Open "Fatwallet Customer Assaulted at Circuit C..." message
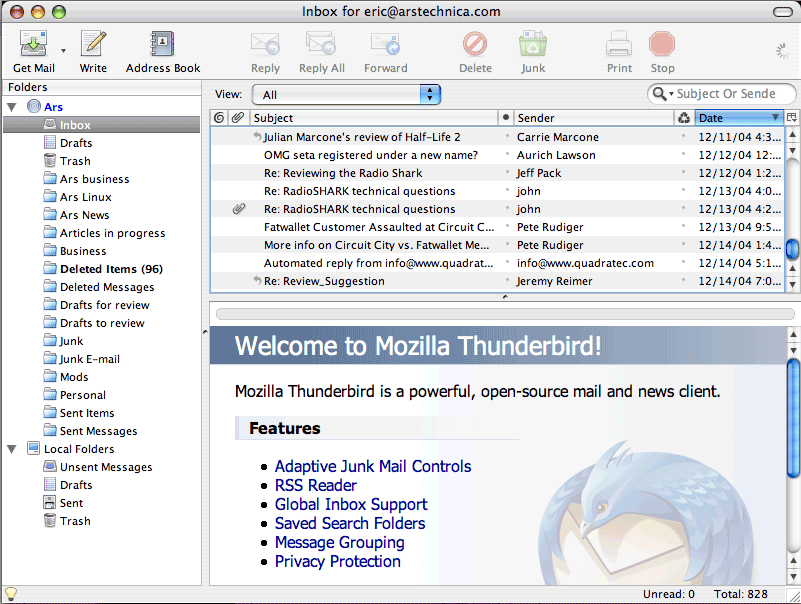The width and height of the screenshot is (801, 604). (x=379, y=227)
